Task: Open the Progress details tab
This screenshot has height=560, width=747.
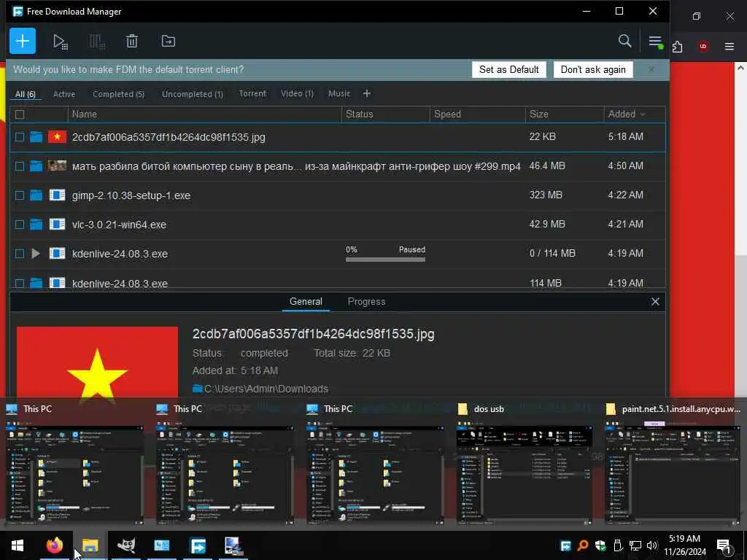Action: (x=366, y=301)
